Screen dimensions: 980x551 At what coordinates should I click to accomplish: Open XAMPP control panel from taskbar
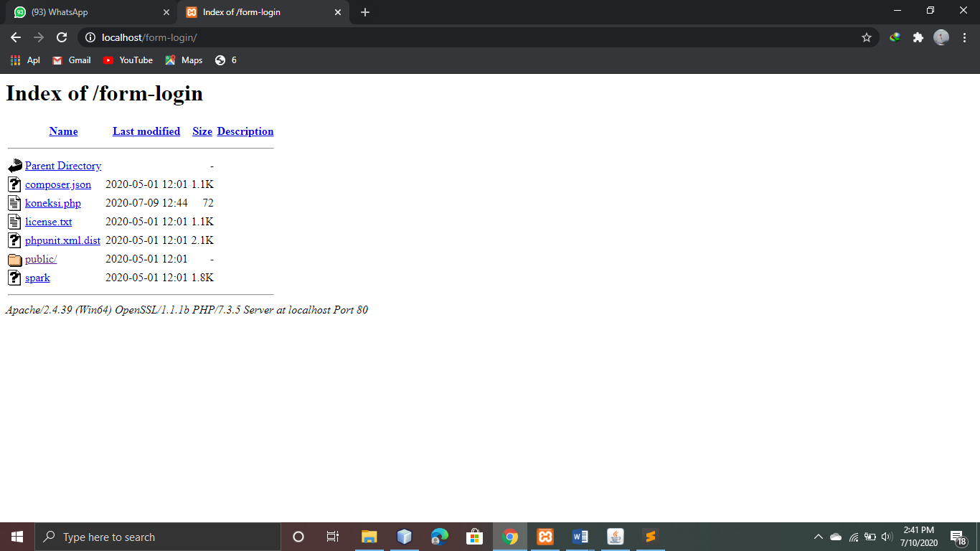(x=545, y=537)
